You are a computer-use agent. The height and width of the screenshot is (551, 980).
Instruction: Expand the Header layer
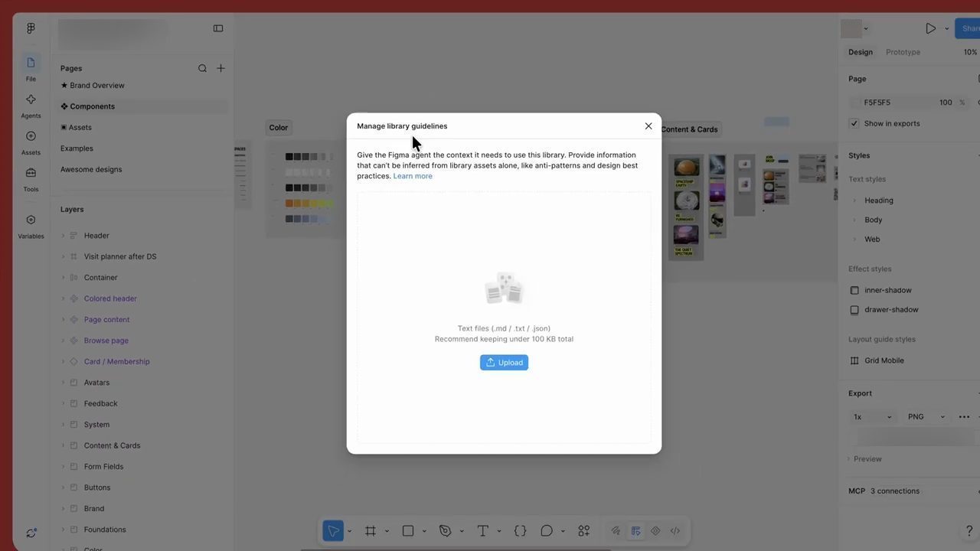click(x=64, y=236)
